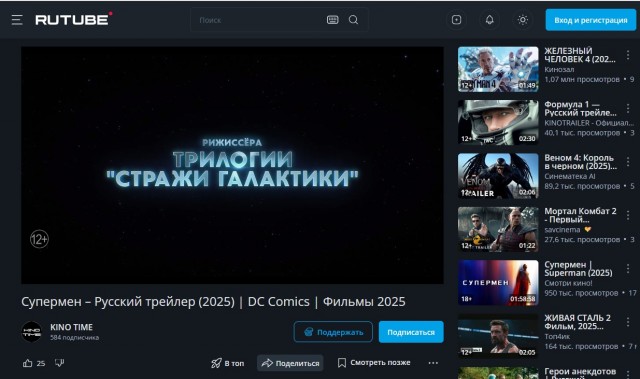Click the В топ rocket button
Viewport: 640px width, 379px height.
[x=227, y=363]
